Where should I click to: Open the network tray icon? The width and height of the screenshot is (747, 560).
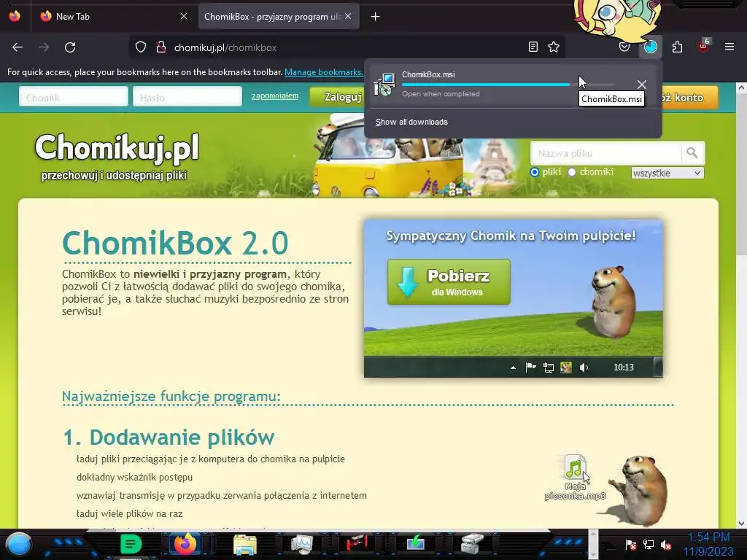[x=649, y=544]
